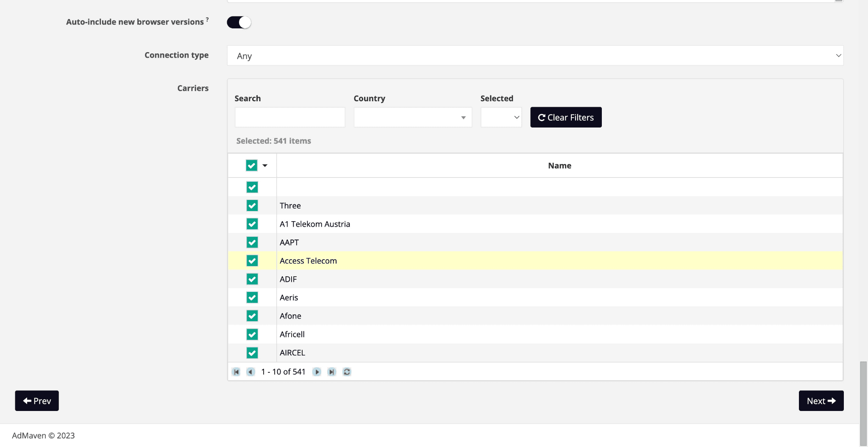The image size is (868, 447).
Task: Uncheck the Three carrier checkbox
Action: (x=252, y=205)
